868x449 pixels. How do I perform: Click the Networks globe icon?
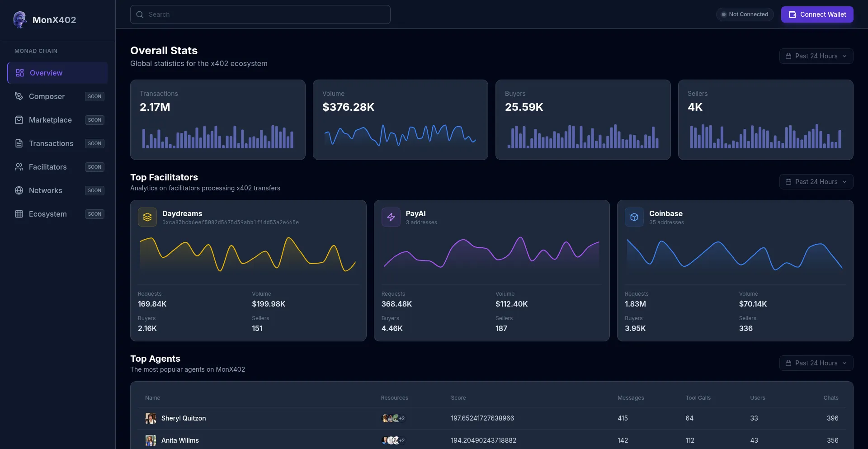tap(19, 190)
